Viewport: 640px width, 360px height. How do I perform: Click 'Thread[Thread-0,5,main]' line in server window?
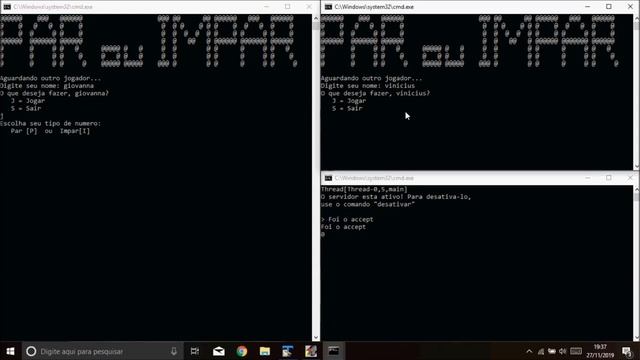point(364,189)
